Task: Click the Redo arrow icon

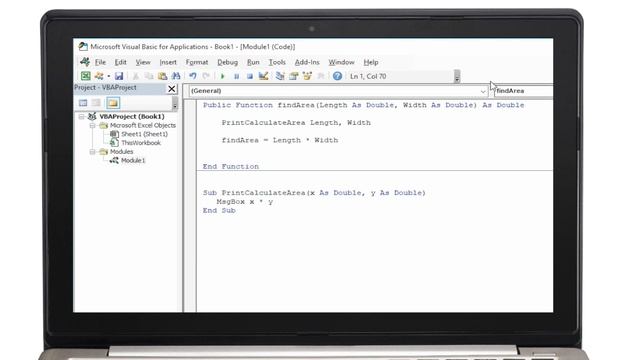Action: pos(206,76)
